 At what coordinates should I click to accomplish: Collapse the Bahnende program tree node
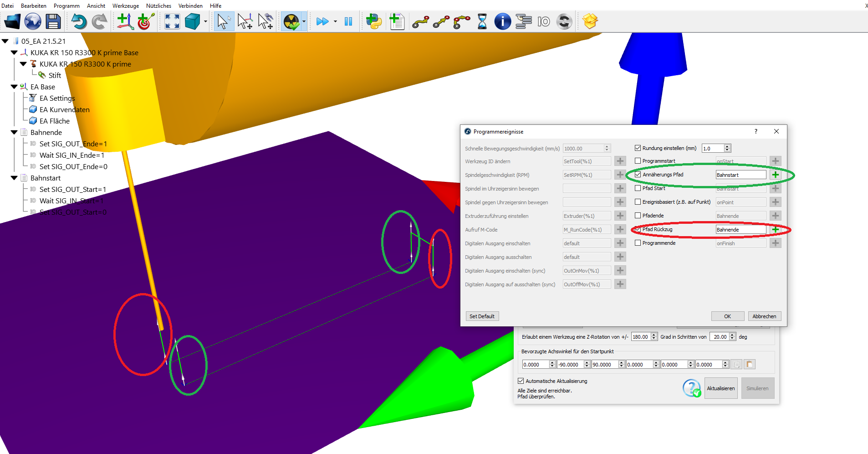point(14,133)
